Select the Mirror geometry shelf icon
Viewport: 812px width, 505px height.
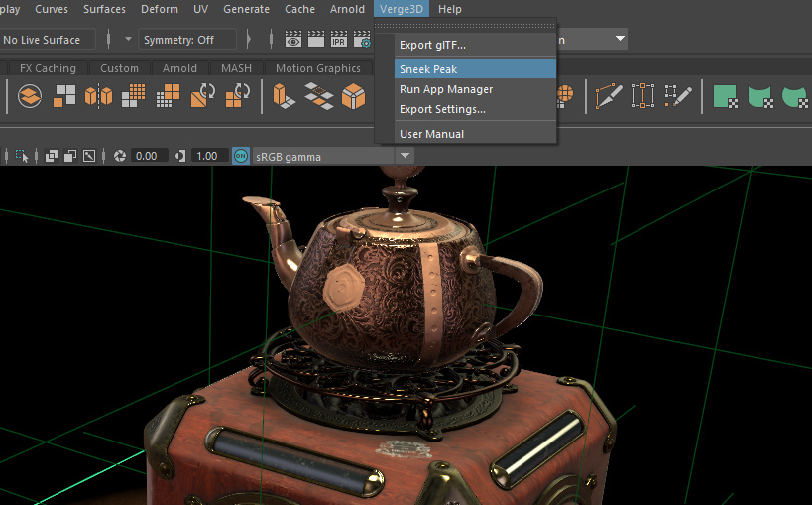pos(98,96)
